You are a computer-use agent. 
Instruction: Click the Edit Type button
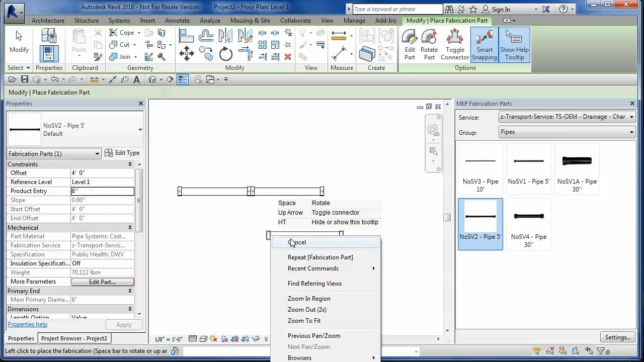pyautogui.click(x=122, y=153)
